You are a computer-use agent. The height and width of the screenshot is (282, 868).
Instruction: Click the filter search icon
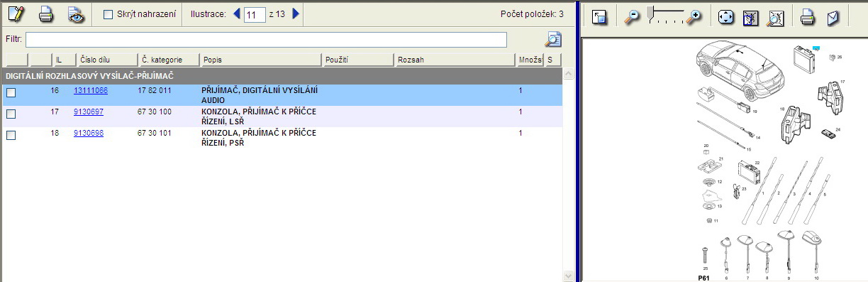[553, 39]
